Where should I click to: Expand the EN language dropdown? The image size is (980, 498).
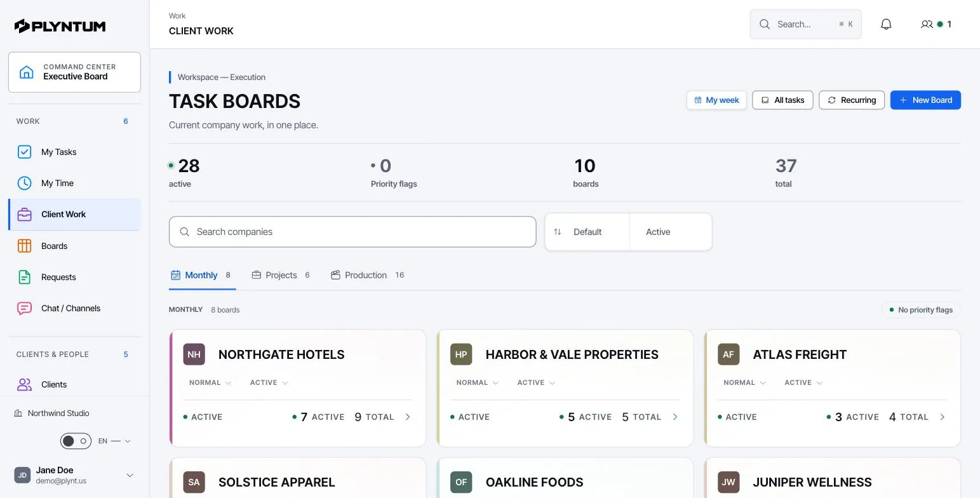(114, 441)
